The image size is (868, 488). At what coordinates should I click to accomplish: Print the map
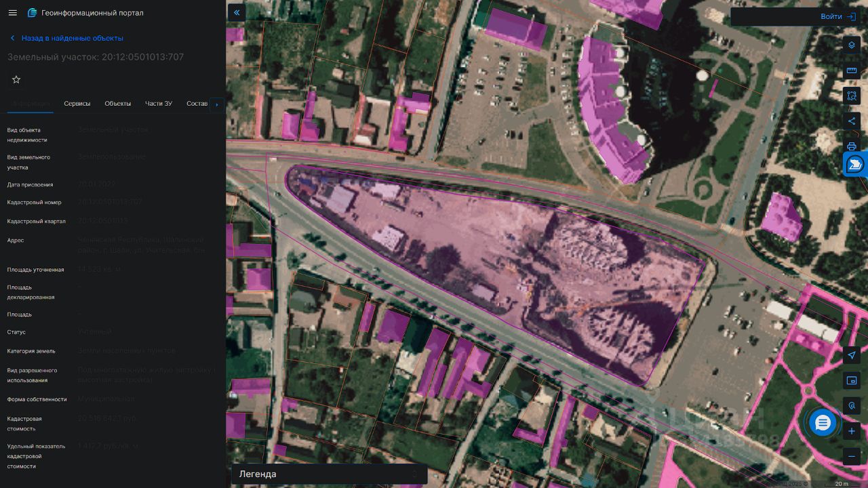(x=852, y=146)
